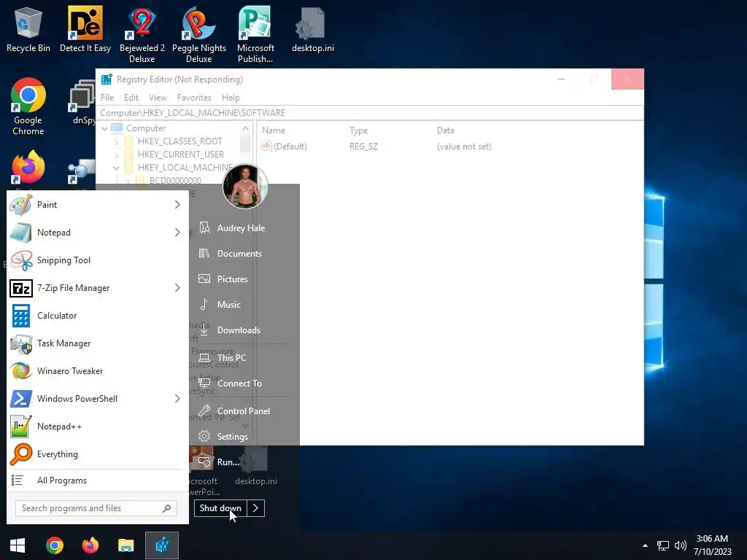
Task: Collapse the HKEY_LOCAL_MACHINE tree node
Action: coord(116,168)
